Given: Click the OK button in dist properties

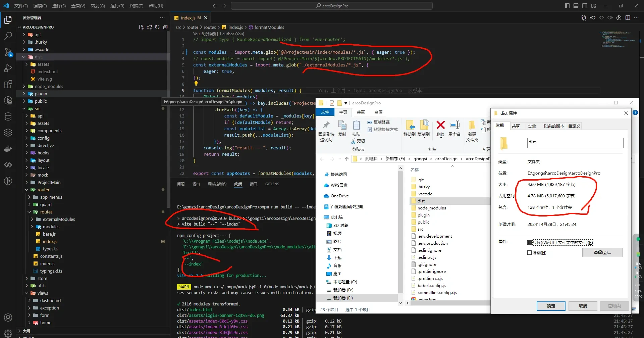Looking at the screenshot, I should (551, 306).
